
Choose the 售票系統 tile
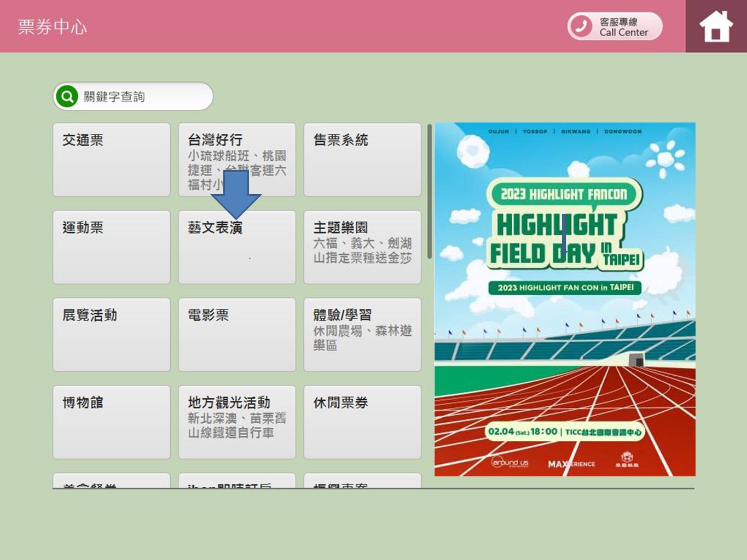(x=362, y=160)
